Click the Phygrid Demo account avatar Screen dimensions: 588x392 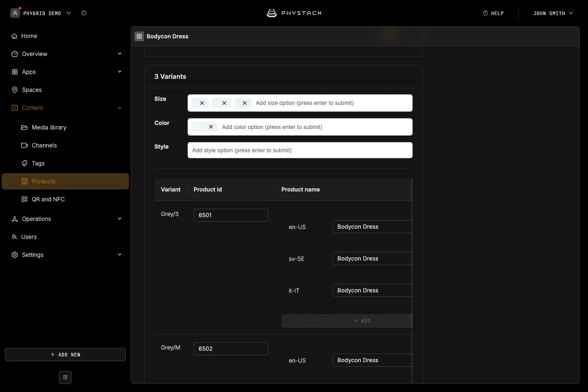(x=15, y=13)
